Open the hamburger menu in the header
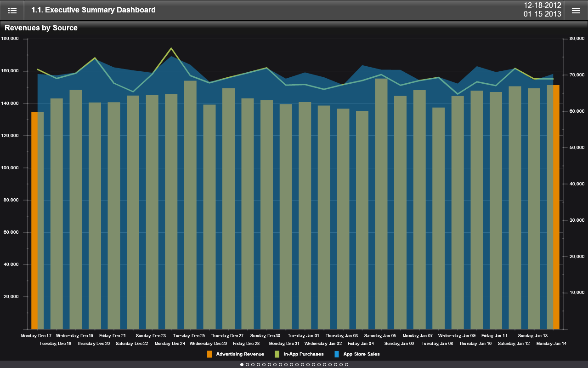 [576, 10]
